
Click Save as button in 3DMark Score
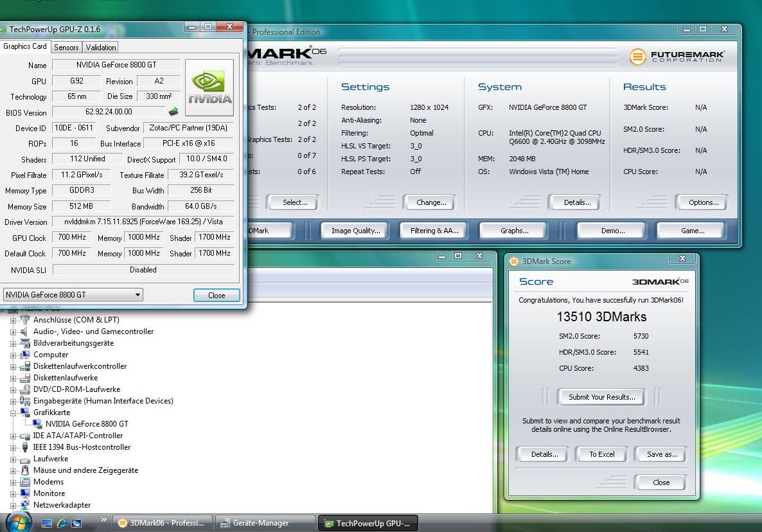[662, 454]
